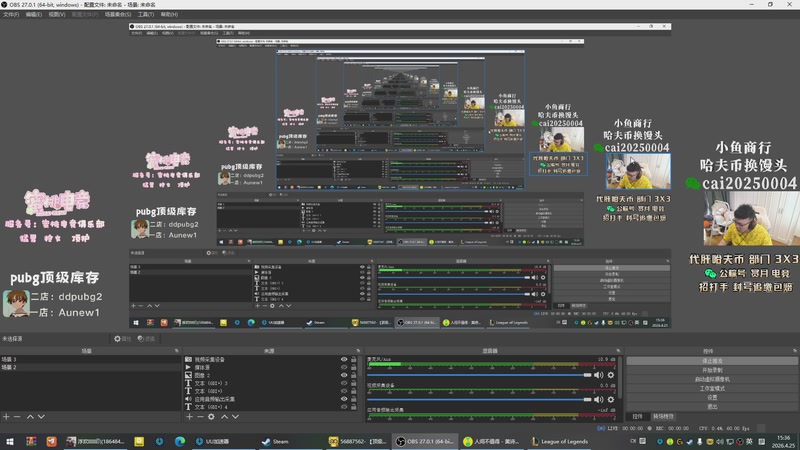The width and height of the screenshot is (800, 450).
Task: Open the 场景集合(S) menu
Action: pyautogui.click(x=118, y=14)
